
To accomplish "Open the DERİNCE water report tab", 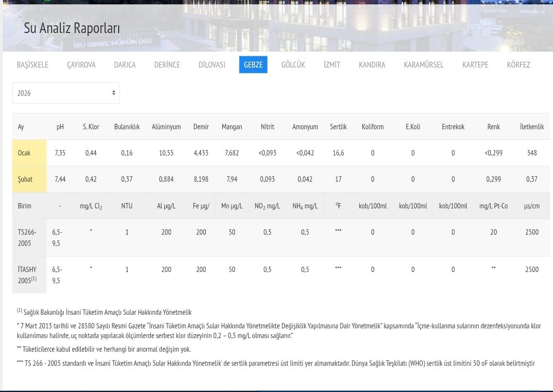I will click(167, 65).
